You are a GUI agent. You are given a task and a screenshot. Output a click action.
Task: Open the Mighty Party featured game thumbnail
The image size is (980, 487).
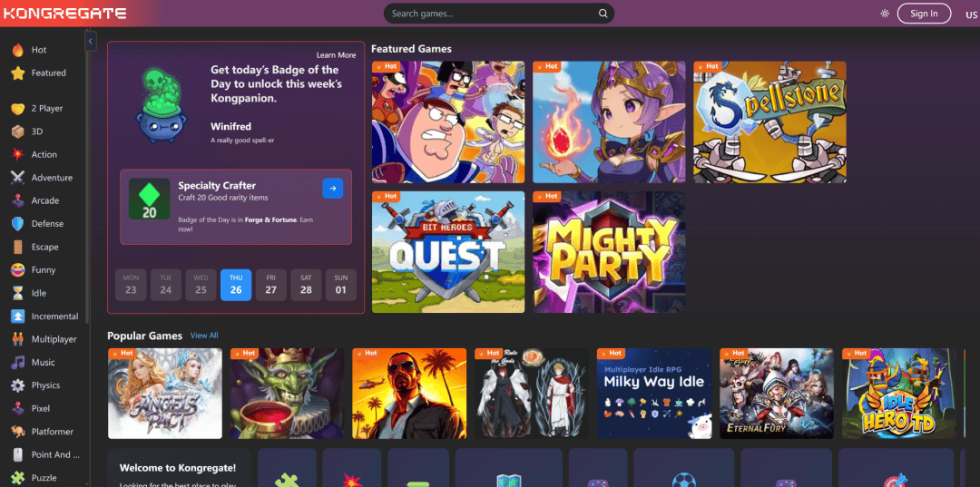(x=609, y=251)
